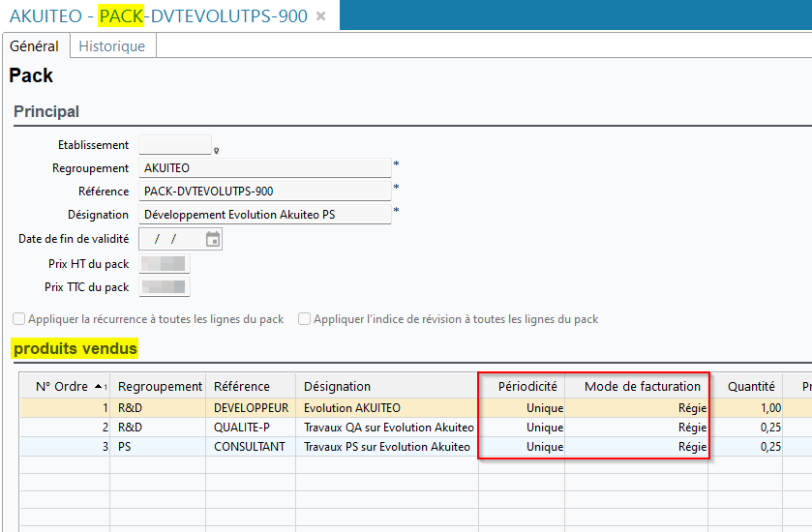Select quantity 1,00 cell
Screen dimensions: 812x532
point(745,408)
